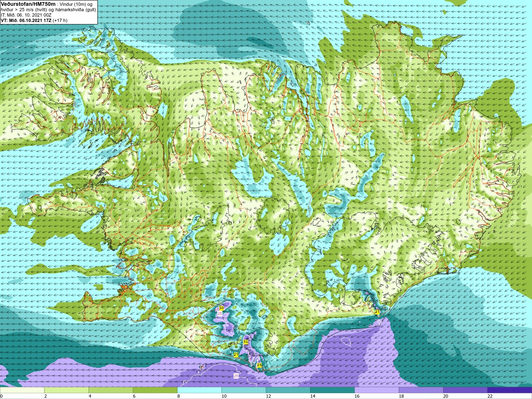This screenshot has width=532, height=399.
Task: Click the 10–12 turquoise legend swatch
Action: tap(244, 390)
